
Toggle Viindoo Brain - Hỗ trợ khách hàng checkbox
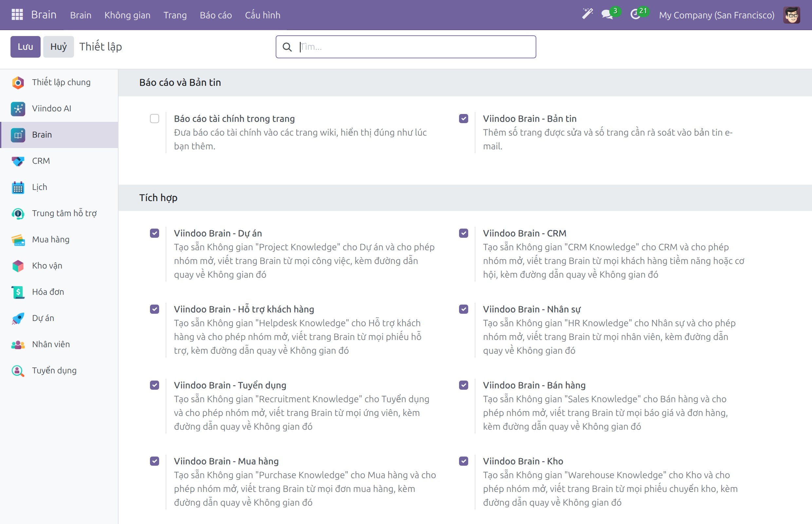point(155,309)
